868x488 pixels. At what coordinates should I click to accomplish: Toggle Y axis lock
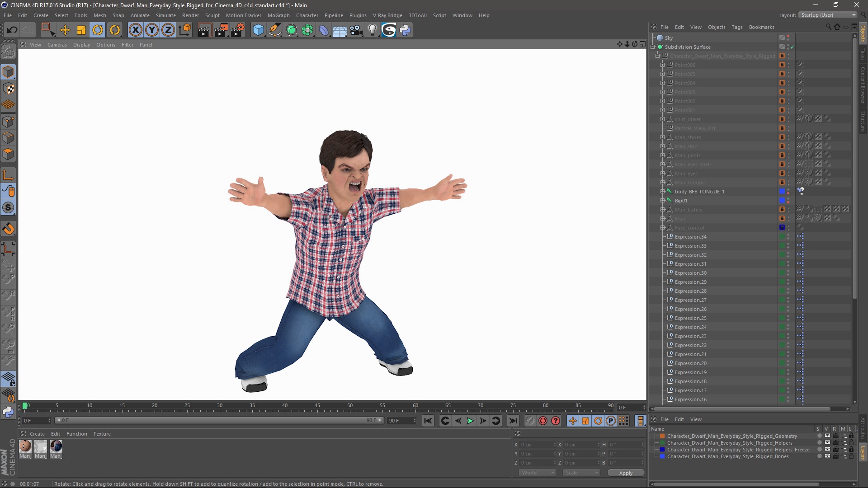point(152,30)
